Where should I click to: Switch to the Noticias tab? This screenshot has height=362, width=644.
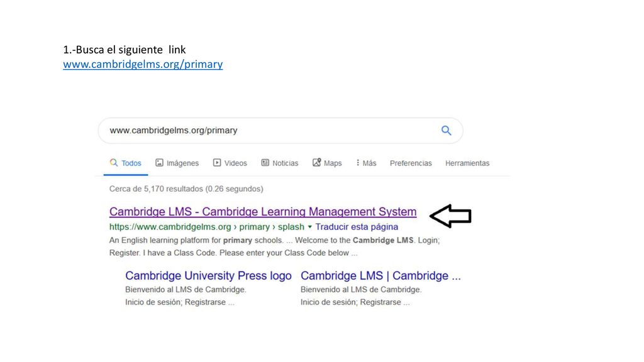pos(280,163)
